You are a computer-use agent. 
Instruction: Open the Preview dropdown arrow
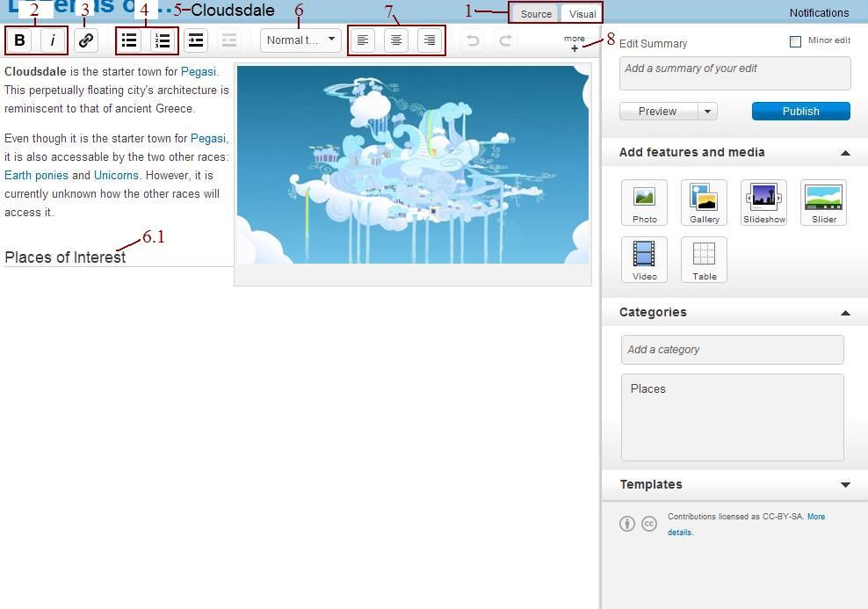click(x=707, y=112)
